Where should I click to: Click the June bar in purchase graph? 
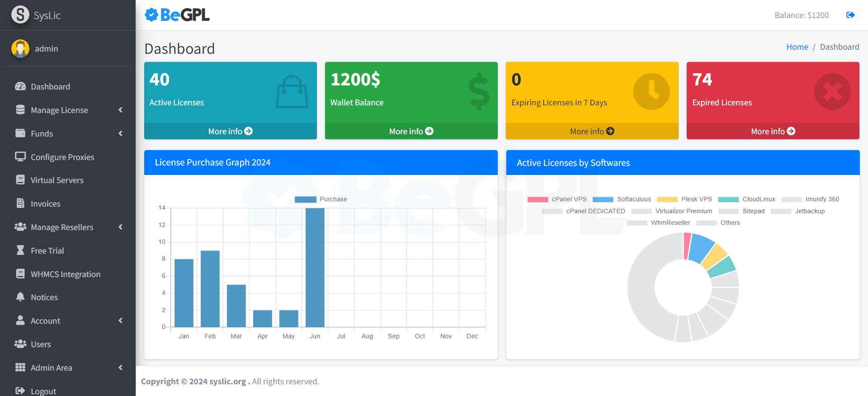pos(315,267)
